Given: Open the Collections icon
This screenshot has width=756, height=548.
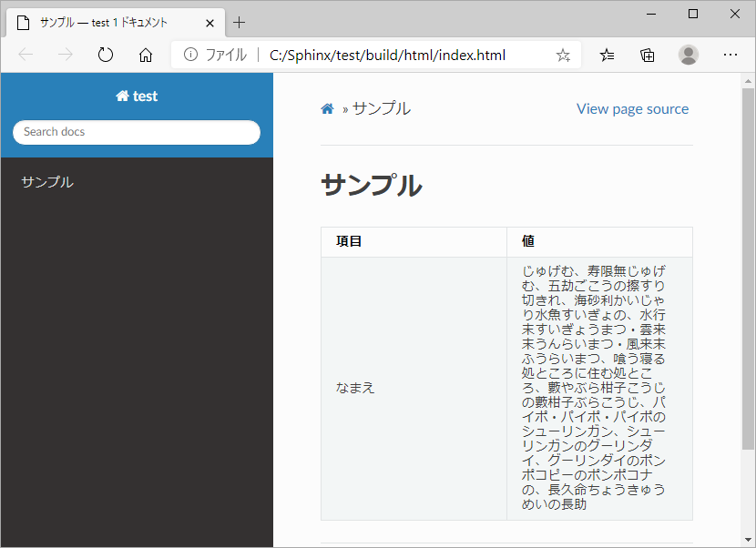Looking at the screenshot, I should (648, 56).
